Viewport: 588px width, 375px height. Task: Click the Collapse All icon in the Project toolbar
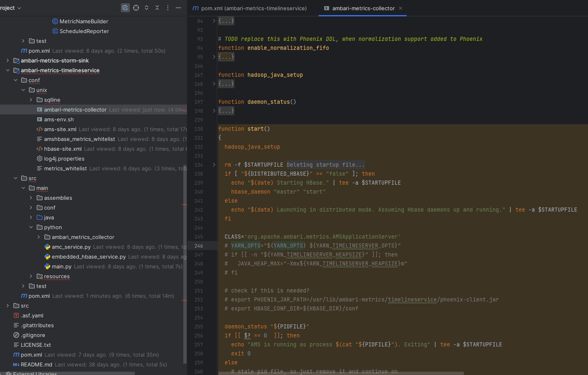(157, 8)
